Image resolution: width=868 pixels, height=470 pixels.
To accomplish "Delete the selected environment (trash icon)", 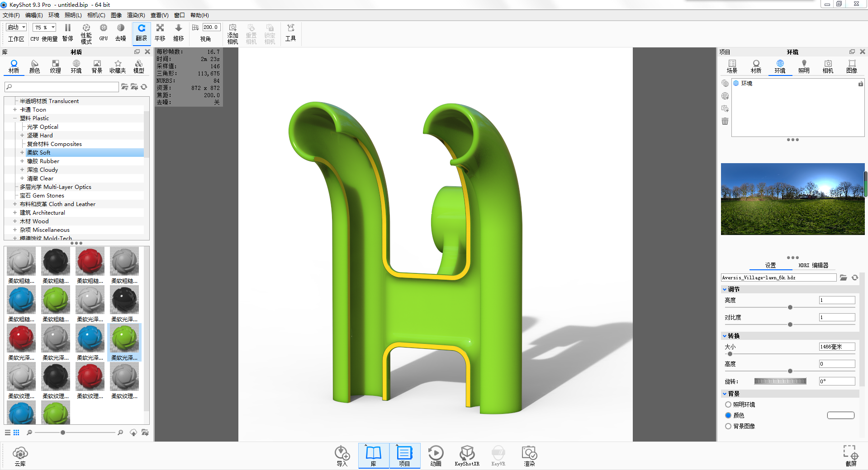I will click(725, 121).
